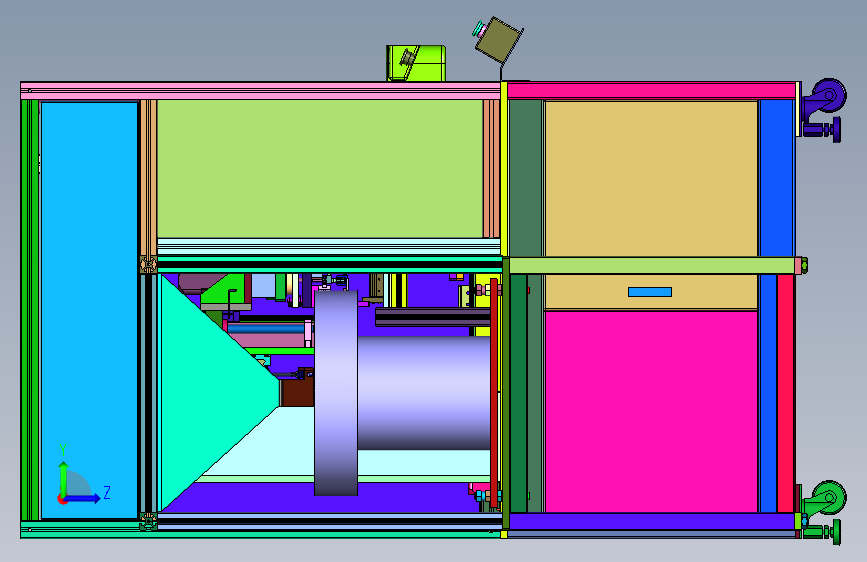Select the thin red plate behind the cylinder
The width and height of the screenshot is (867, 562).
point(494,393)
